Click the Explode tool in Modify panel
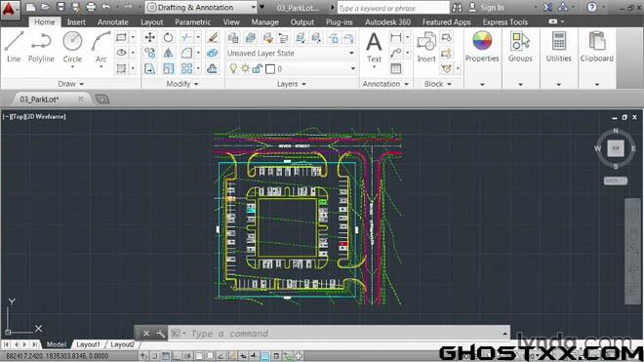Screen dimensions: 644x362 [x=213, y=53]
